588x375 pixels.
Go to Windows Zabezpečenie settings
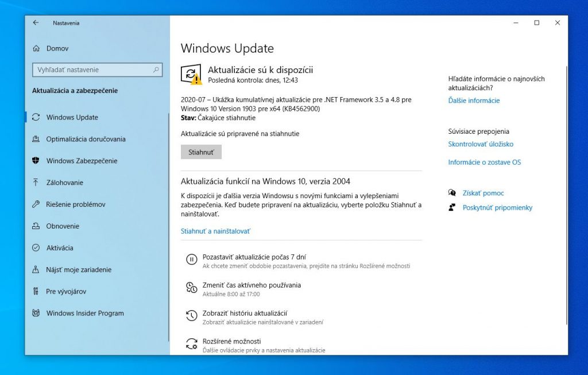[x=82, y=161]
